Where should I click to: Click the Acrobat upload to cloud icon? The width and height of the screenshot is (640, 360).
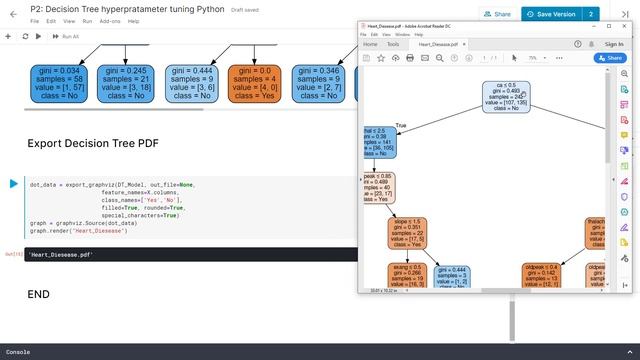click(x=396, y=58)
